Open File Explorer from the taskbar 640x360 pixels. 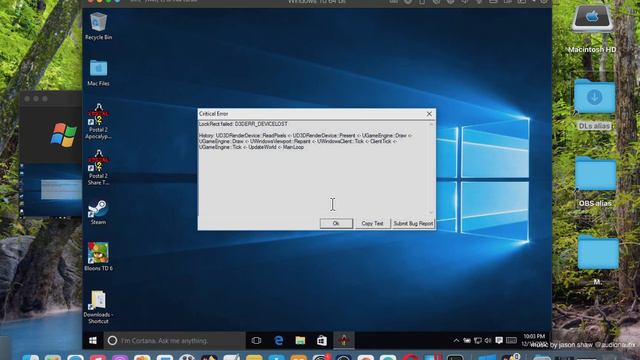point(300,340)
